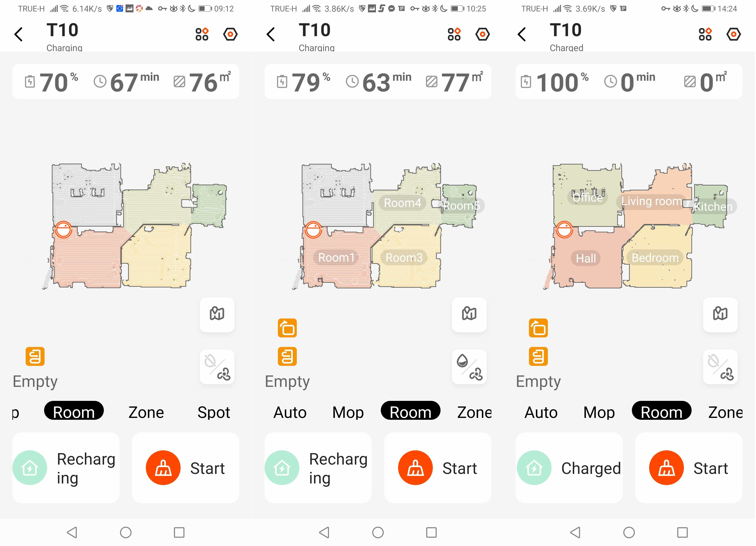This screenshot has width=756, height=546.
Task: Tap the orange rotate-square icon in the middle screen
Action: (x=287, y=328)
